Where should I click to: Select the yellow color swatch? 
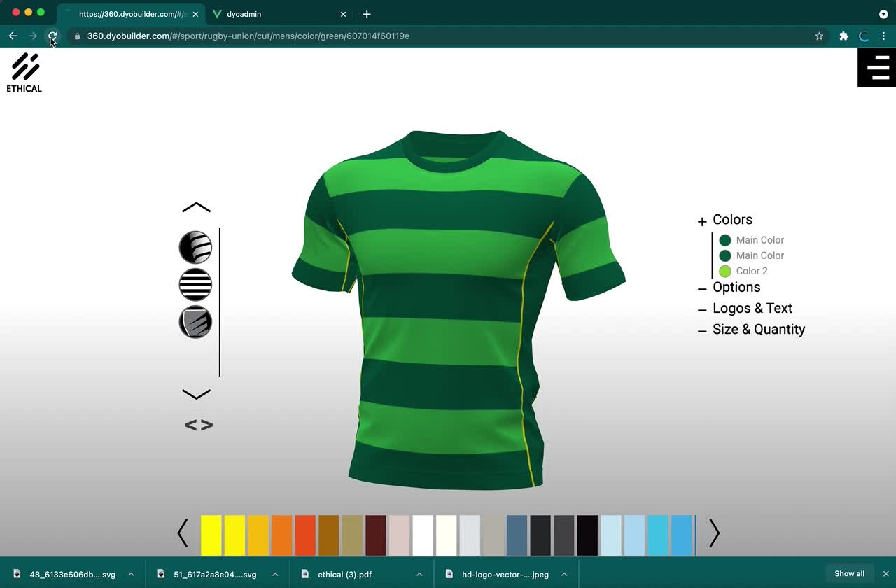tap(211, 534)
